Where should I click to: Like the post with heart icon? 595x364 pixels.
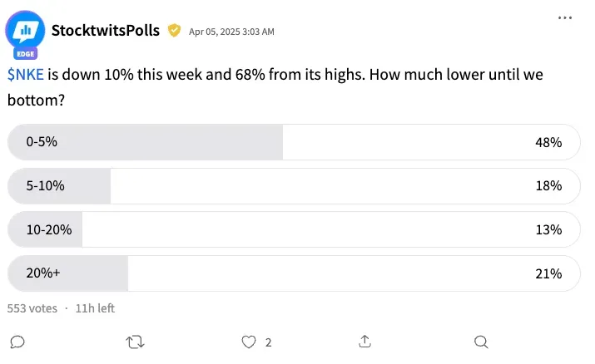[x=249, y=342]
